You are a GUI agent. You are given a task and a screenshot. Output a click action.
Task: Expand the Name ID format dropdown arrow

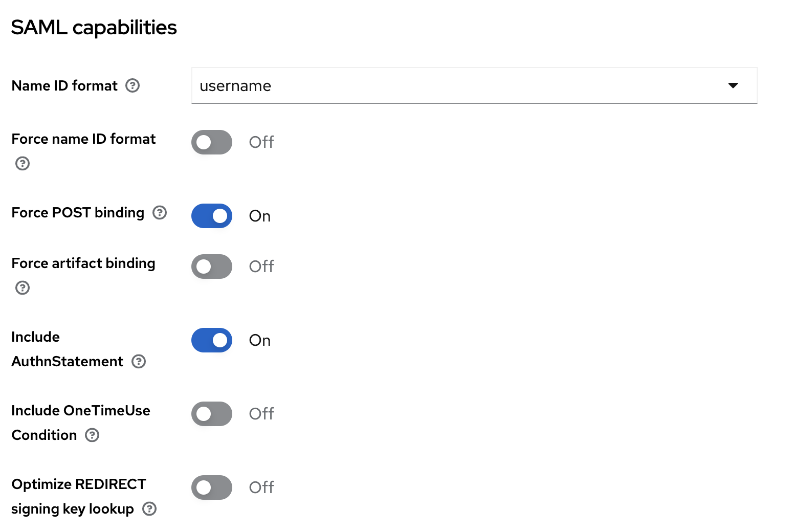(733, 85)
